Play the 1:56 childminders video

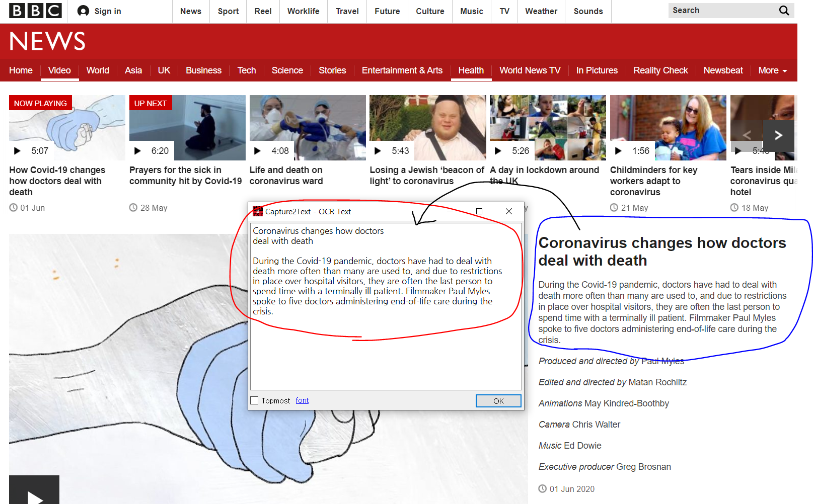pyautogui.click(x=618, y=151)
